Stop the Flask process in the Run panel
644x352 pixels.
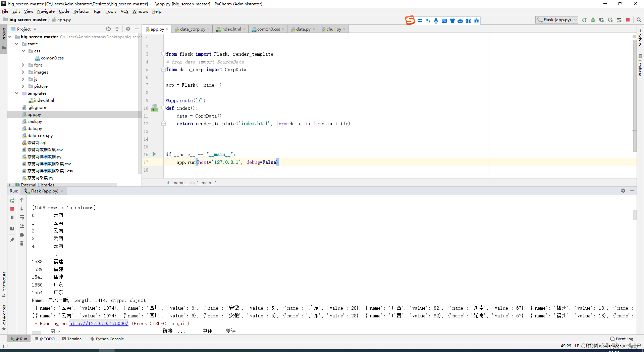12,209
